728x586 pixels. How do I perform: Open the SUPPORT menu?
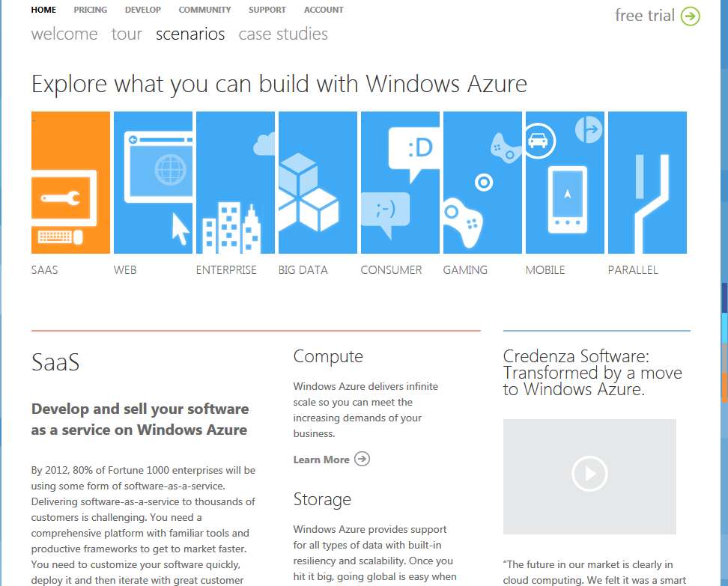pyautogui.click(x=267, y=10)
